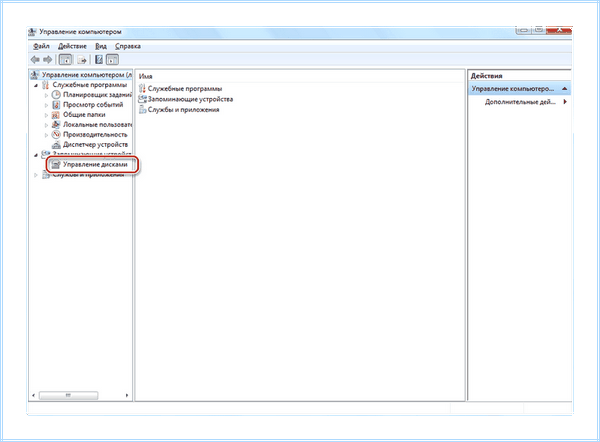Select Служебные программы label in the tree
The height and width of the screenshot is (442, 600).
90,85
